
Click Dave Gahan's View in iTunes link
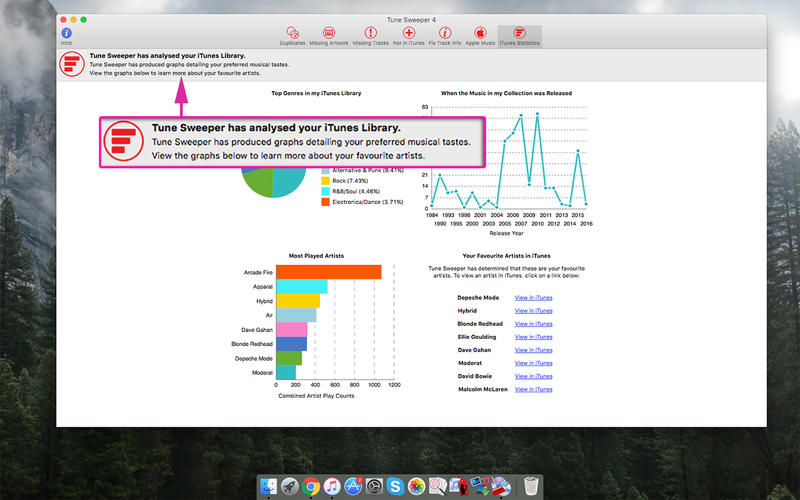pyautogui.click(x=533, y=350)
